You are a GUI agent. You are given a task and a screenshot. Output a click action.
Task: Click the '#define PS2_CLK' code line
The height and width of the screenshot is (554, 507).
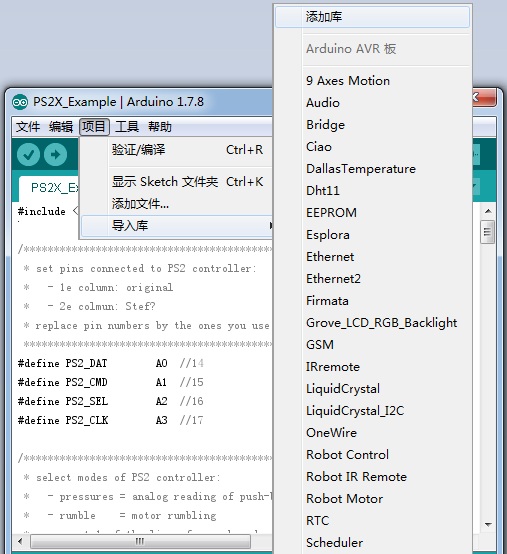[x=111, y=420]
